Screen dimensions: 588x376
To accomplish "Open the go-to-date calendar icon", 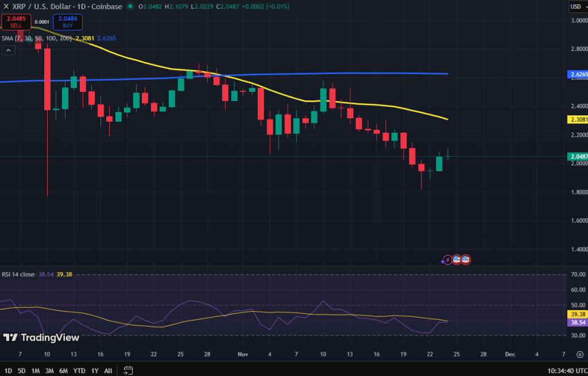I will pyautogui.click(x=127, y=371).
